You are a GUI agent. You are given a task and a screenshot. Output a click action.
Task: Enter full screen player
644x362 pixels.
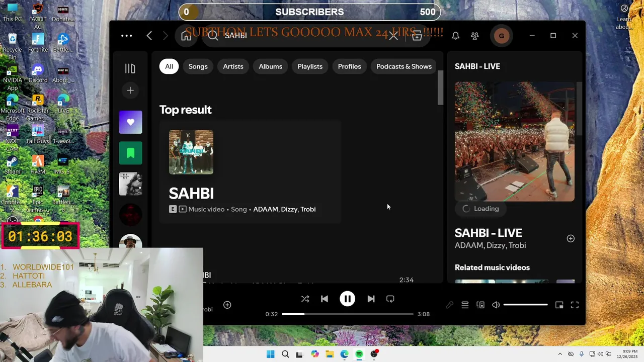575,305
